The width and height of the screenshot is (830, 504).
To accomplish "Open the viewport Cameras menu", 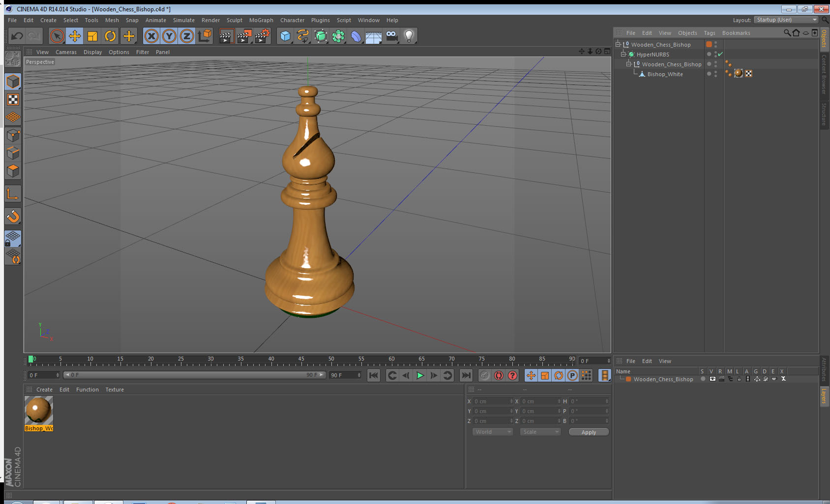I will pyautogui.click(x=66, y=52).
